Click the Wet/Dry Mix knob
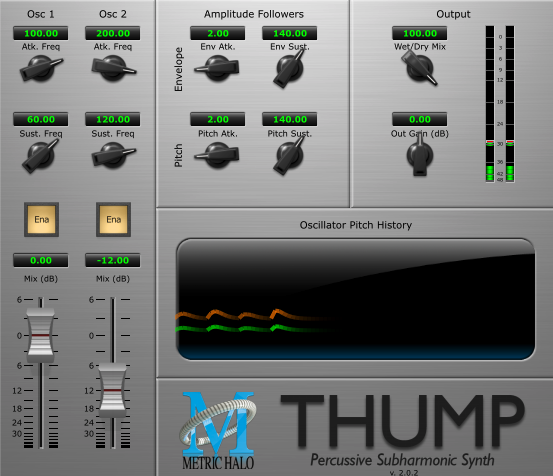The height and width of the screenshot is (476, 553). tap(420, 68)
